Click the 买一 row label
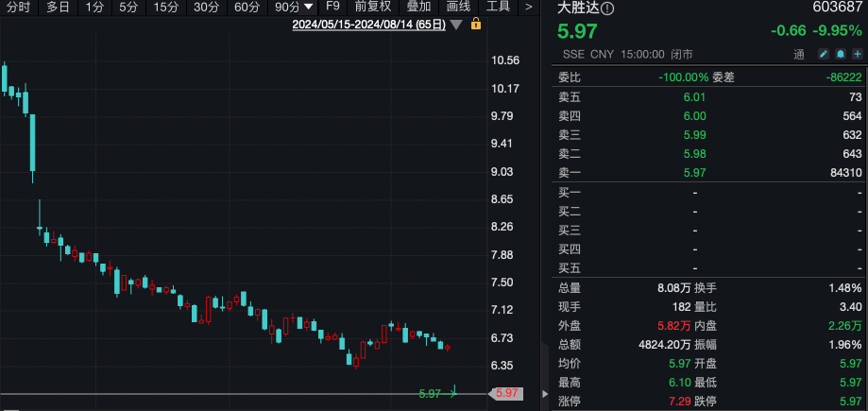The height and width of the screenshot is (411, 868). pyautogui.click(x=570, y=192)
